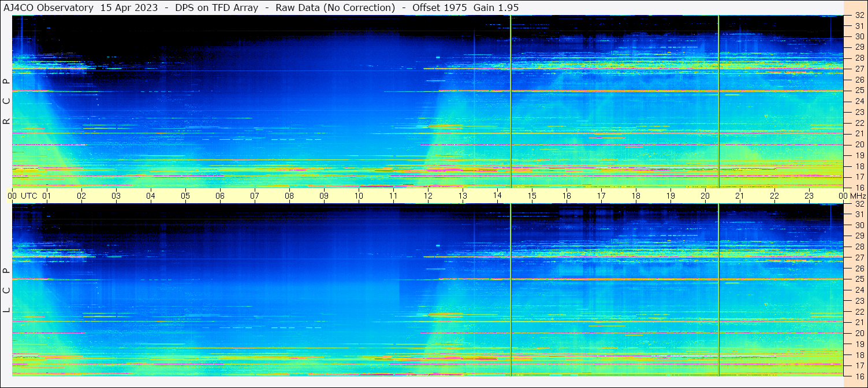The height and width of the screenshot is (388, 868).
Task: Select hour "17" on the time axis
Action: tap(601, 196)
